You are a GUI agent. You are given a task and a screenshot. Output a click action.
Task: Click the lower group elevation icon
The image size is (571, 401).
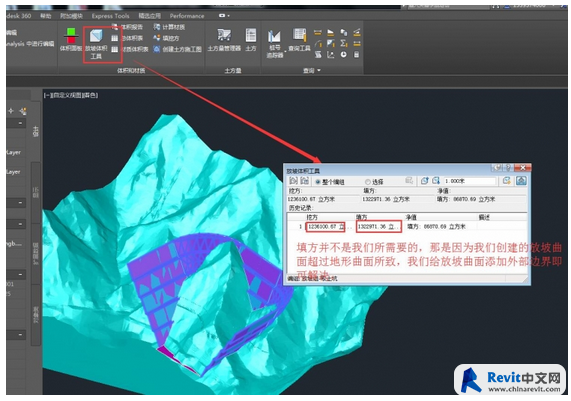pos(436,181)
